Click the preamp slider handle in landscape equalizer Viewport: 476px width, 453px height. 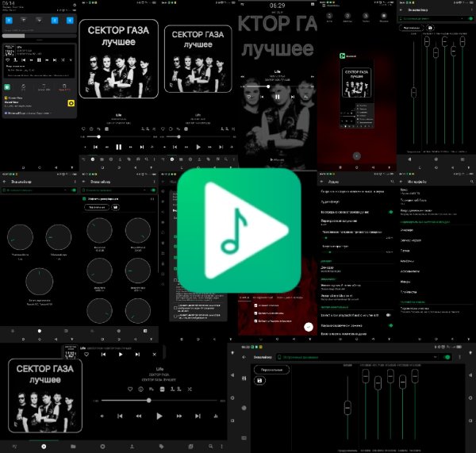click(x=347, y=408)
